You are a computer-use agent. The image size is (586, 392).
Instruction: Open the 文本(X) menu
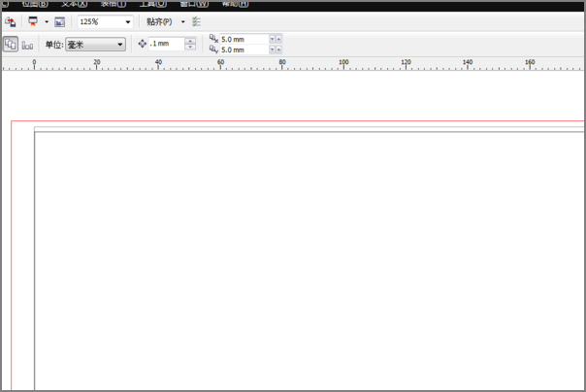75,4
